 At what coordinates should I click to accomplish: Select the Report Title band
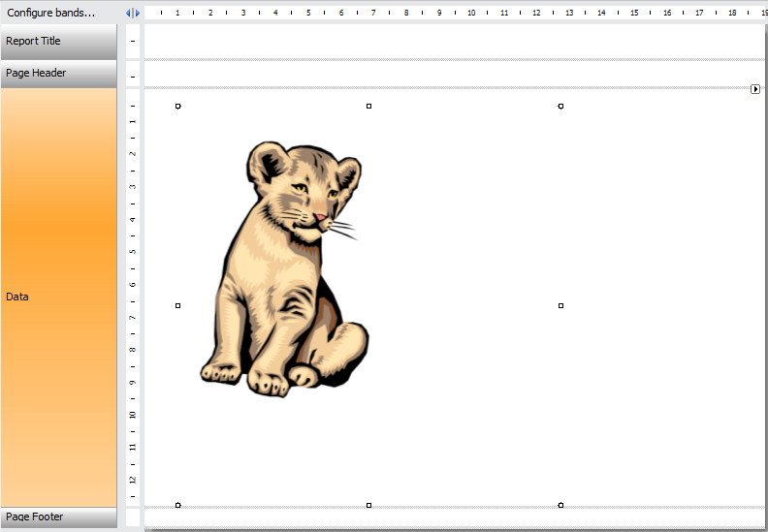(x=59, y=42)
